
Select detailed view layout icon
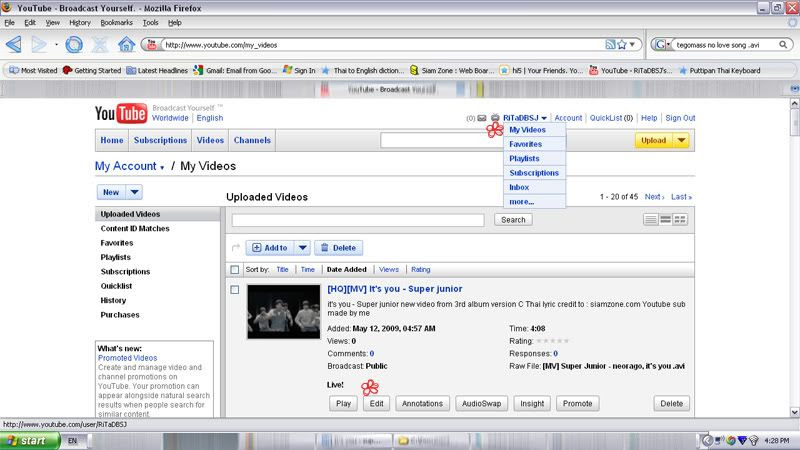coord(665,219)
